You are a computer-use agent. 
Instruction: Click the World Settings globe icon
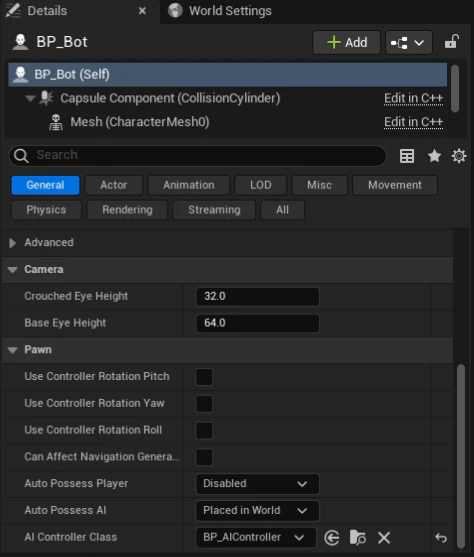175,11
